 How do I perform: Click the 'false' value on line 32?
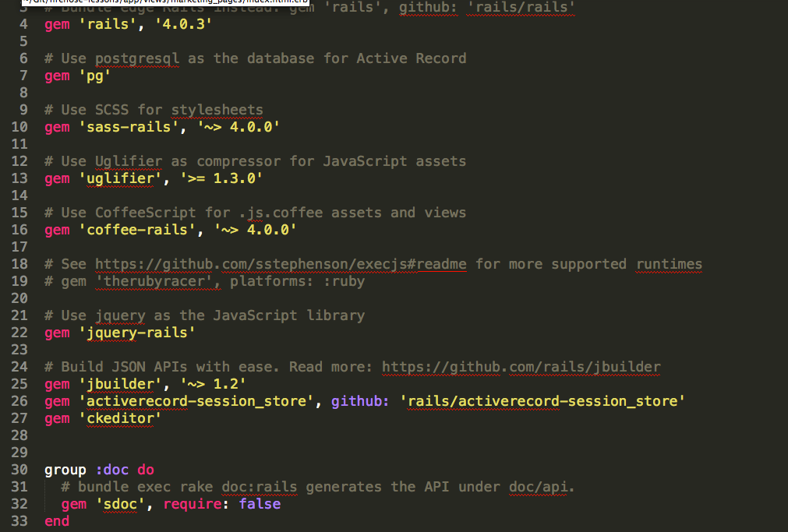pos(260,505)
